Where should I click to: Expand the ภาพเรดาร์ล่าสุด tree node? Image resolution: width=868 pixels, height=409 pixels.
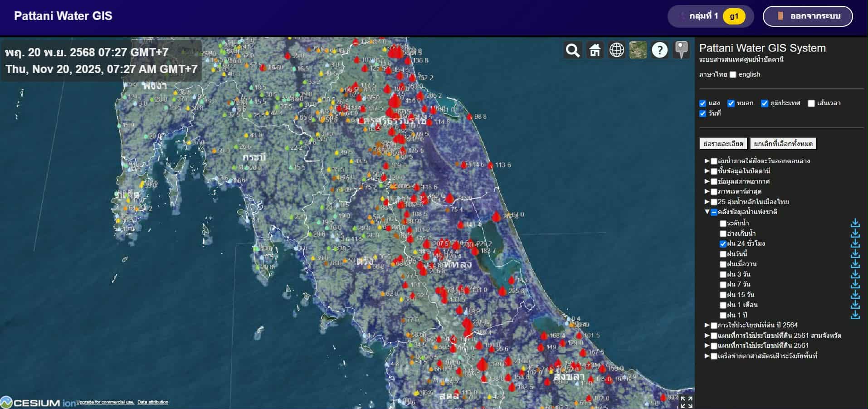pyautogui.click(x=707, y=191)
